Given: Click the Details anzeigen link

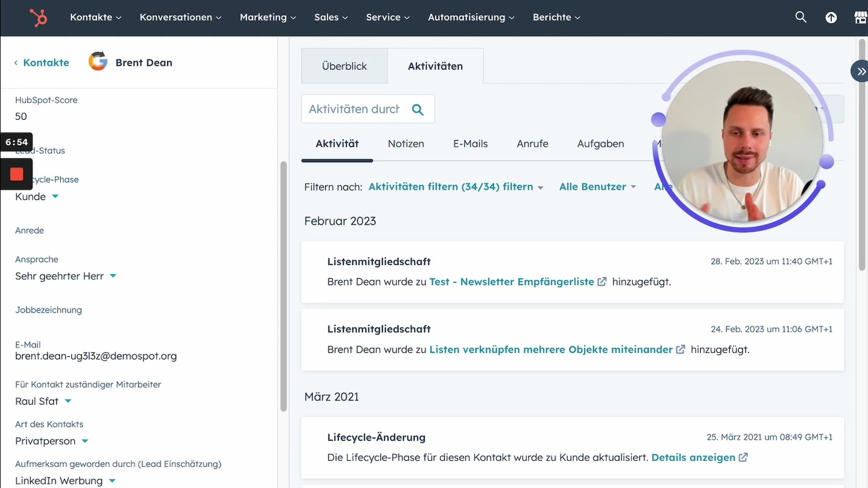Looking at the screenshot, I should [x=693, y=457].
